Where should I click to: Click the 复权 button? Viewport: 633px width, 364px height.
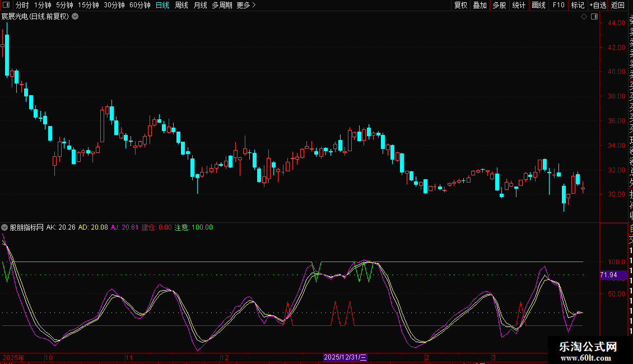click(x=460, y=5)
